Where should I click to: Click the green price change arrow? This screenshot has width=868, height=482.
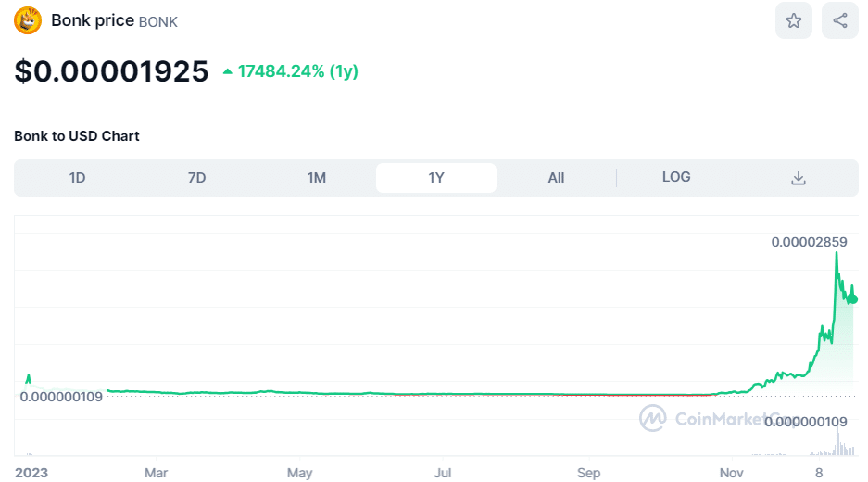pos(227,71)
